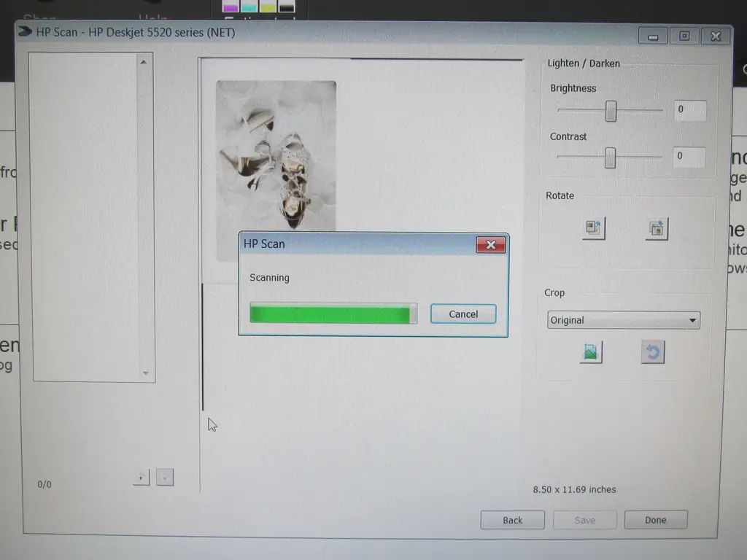
Task: Click the green scanning progress bar
Action: pos(333,314)
